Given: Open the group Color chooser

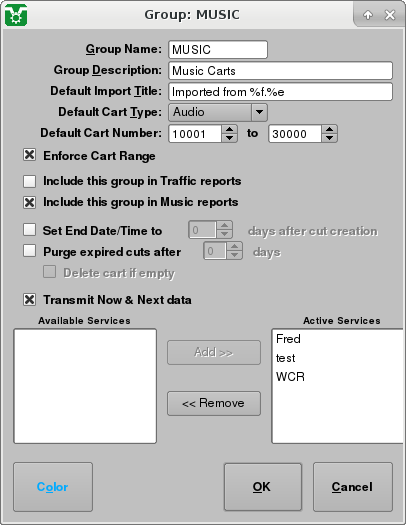Looking at the screenshot, I should [53, 487].
